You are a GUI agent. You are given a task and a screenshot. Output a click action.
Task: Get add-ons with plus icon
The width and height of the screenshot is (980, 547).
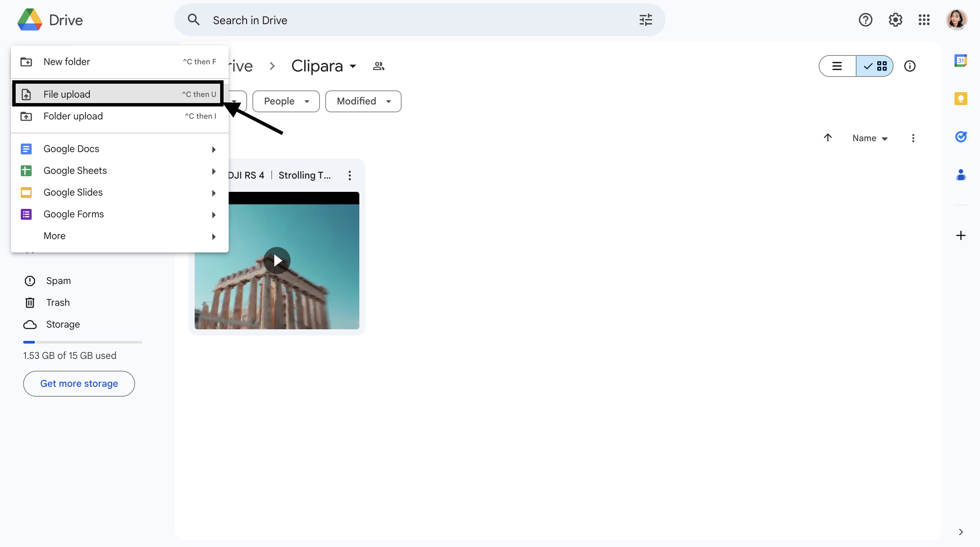click(961, 235)
